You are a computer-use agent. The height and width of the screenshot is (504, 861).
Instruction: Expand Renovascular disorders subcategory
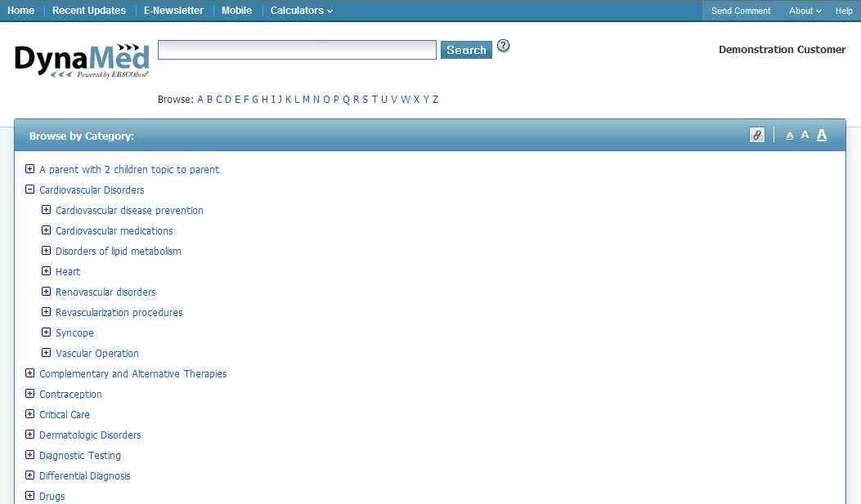click(47, 292)
